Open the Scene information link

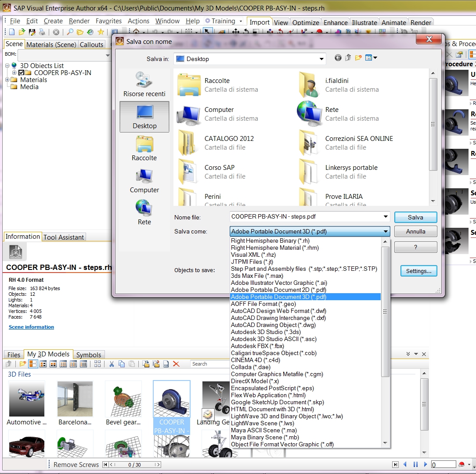pos(31,327)
